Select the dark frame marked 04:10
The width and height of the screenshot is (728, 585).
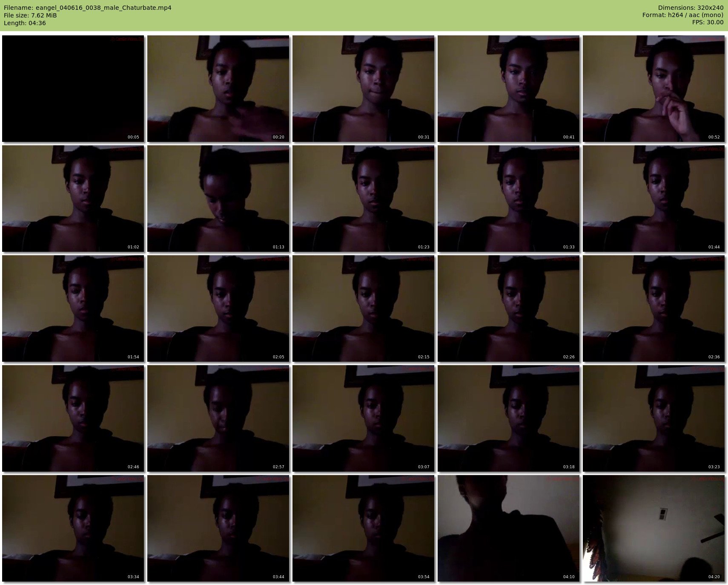(509, 528)
